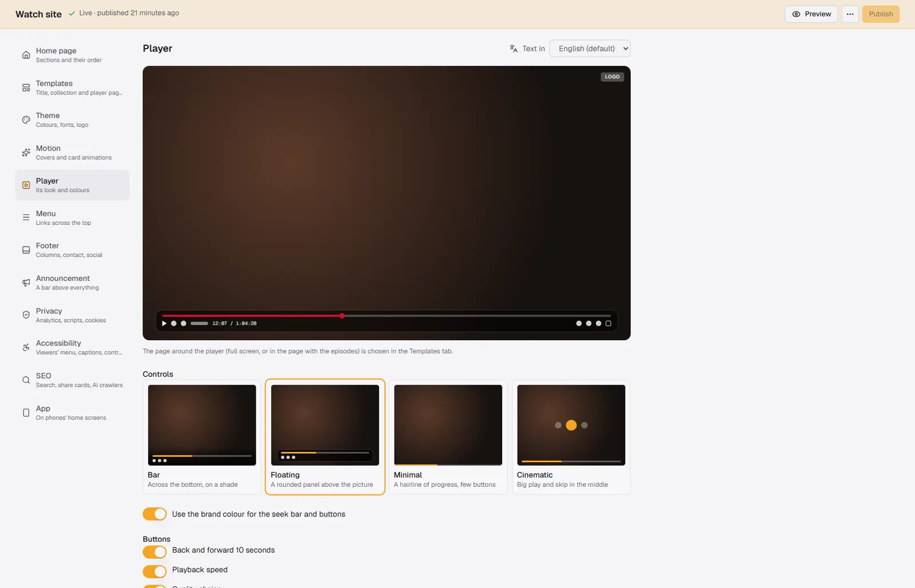Pick the Minimal controls style card
Viewport: 915px width, 588px height.
click(448, 437)
